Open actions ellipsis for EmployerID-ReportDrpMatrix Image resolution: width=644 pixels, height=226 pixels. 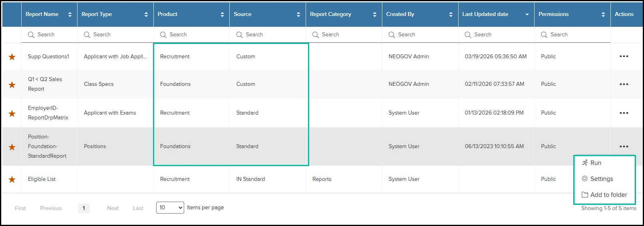624,113
